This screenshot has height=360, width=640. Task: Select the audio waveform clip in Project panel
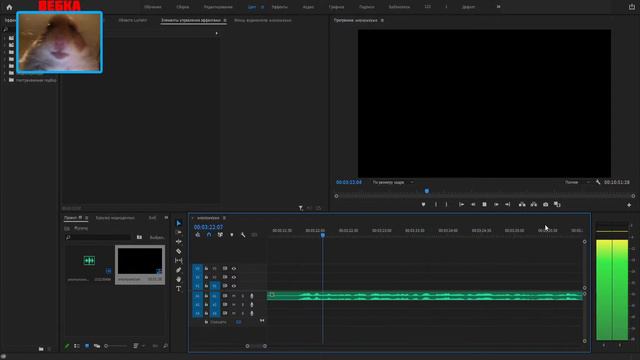[x=89, y=260]
